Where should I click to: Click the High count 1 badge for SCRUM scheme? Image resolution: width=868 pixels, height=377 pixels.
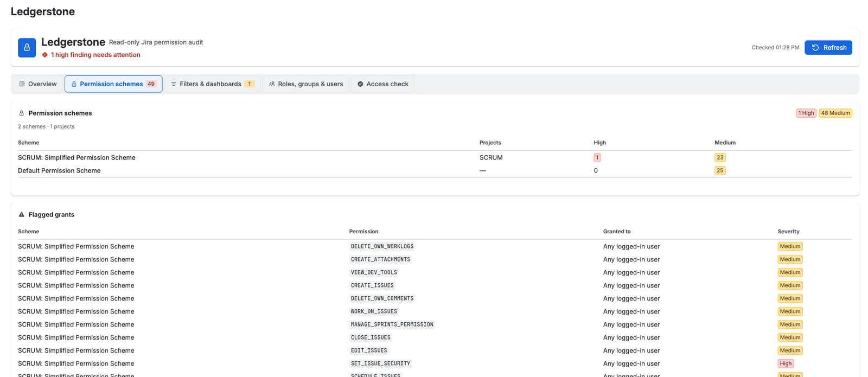pos(597,158)
